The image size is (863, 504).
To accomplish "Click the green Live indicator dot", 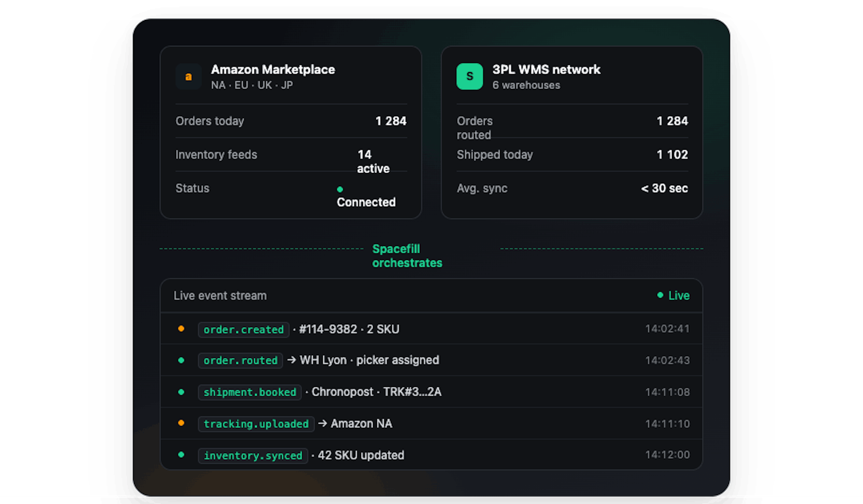I will (x=660, y=295).
